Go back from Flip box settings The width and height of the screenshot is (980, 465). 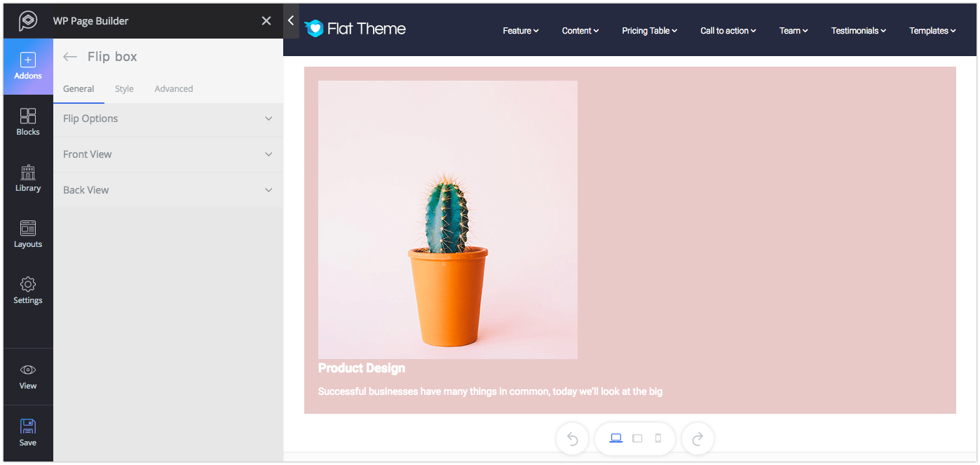(x=69, y=57)
